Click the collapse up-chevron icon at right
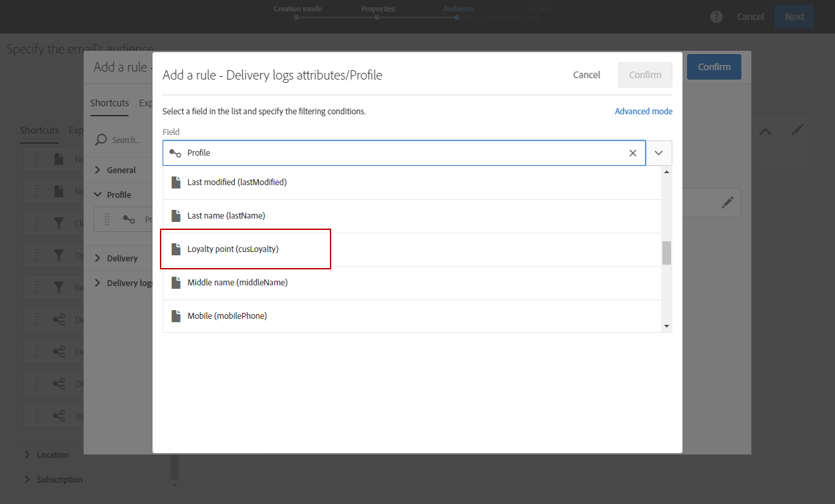Screen dimensions: 835x504 [x=765, y=132]
